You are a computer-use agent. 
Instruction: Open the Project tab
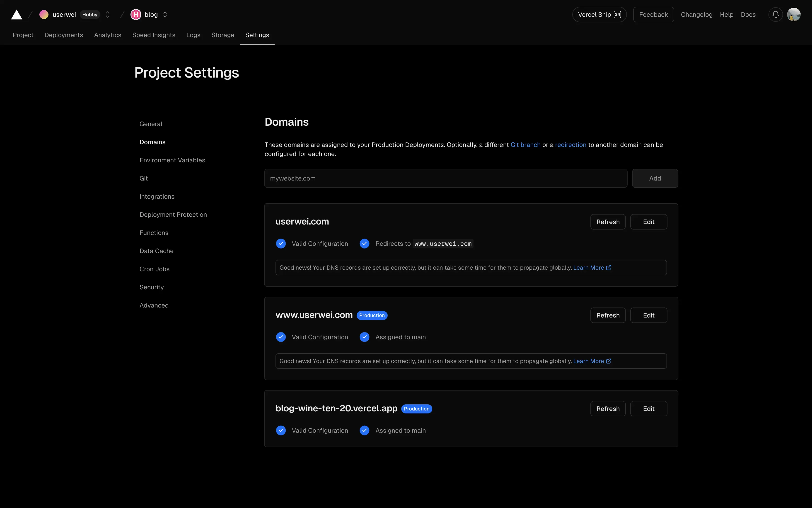(x=23, y=35)
